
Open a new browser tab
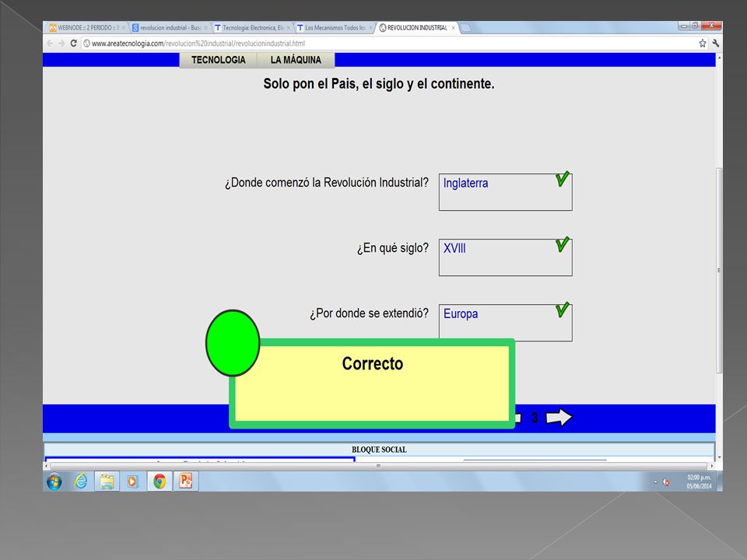pyautogui.click(x=466, y=28)
